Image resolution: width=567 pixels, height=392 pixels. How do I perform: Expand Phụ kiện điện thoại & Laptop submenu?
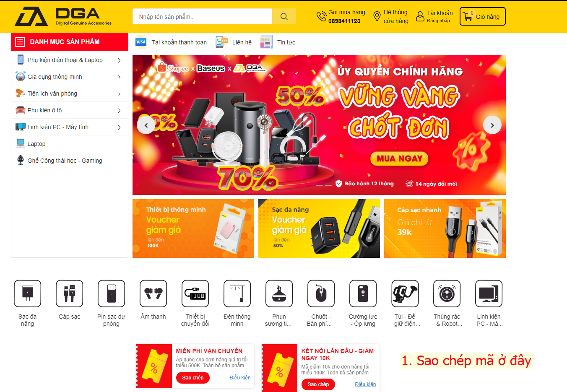pos(119,60)
